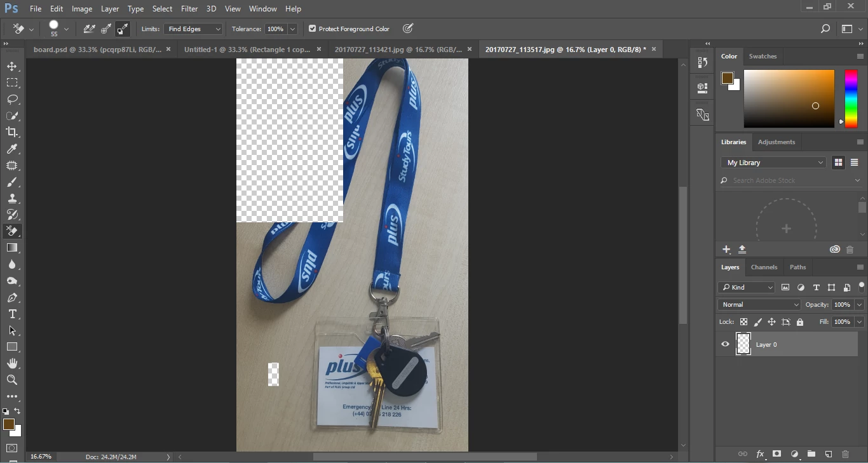868x463 pixels.
Task: Select the Hand tool
Action: [x=12, y=363]
